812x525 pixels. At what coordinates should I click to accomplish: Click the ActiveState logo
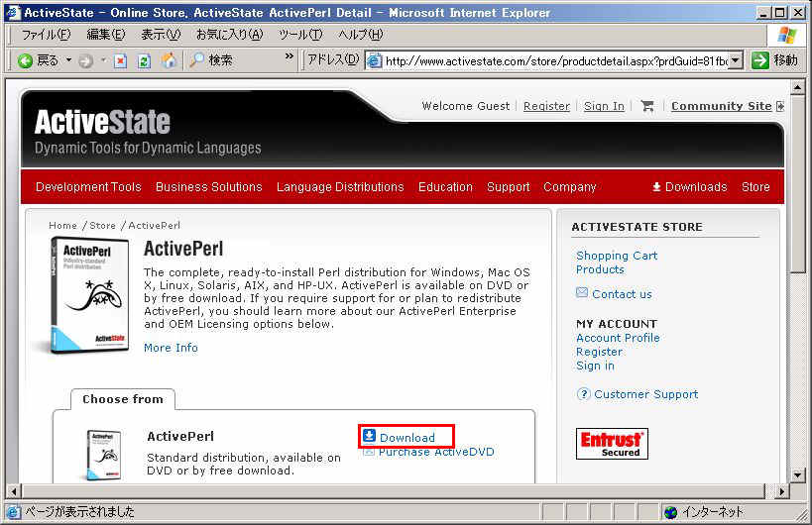pyautogui.click(x=102, y=122)
